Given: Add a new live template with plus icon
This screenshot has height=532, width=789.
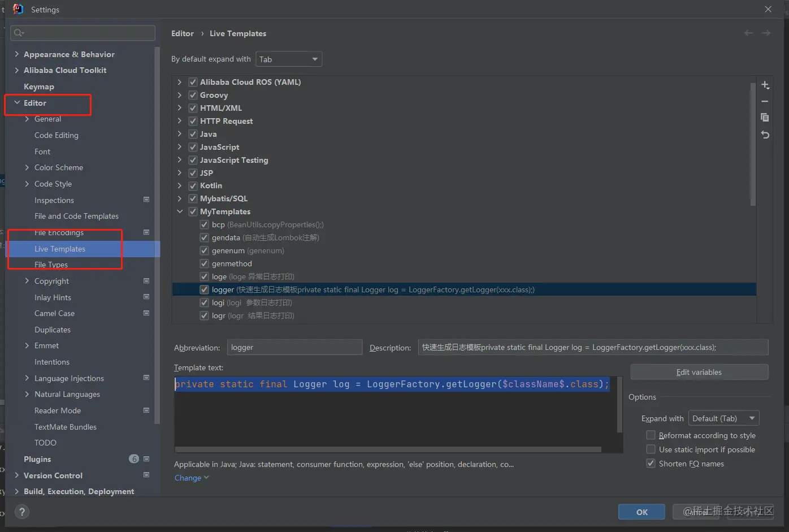Looking at the screenshot, I should [765, 85].
